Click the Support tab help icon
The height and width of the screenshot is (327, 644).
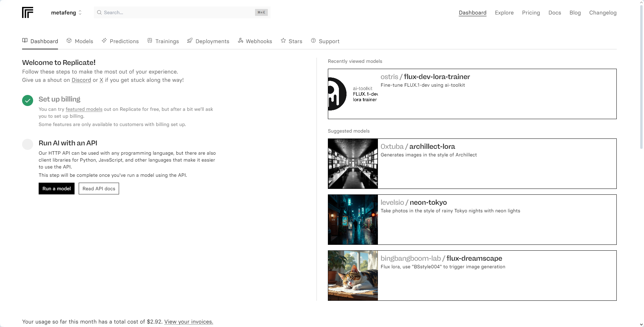313,41
